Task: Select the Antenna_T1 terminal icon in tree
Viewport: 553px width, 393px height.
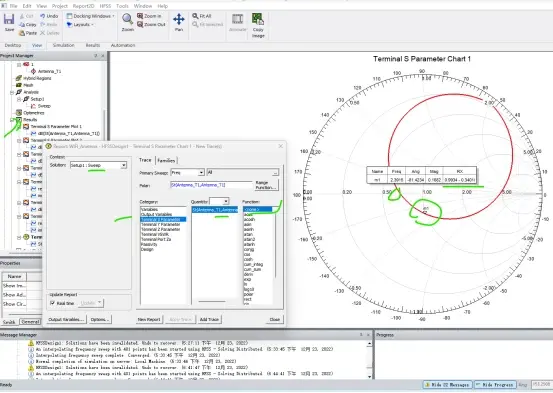Action: (34, 71)
